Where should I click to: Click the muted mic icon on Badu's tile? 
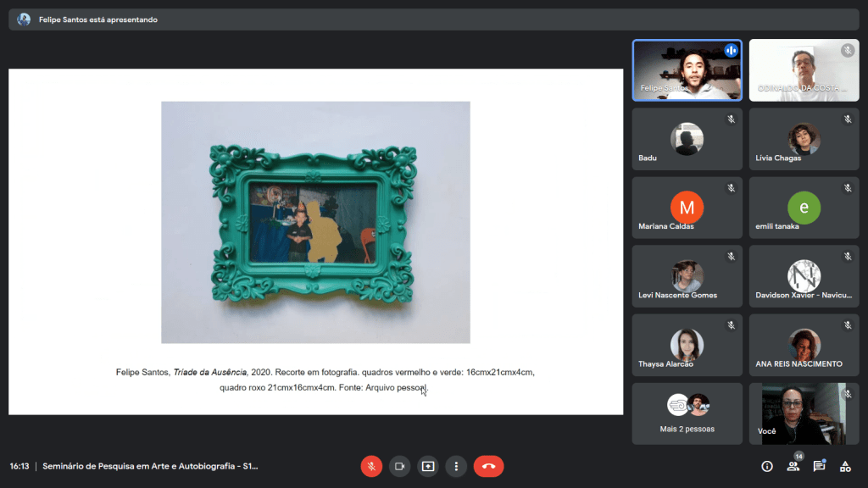[x=731, y=119]
